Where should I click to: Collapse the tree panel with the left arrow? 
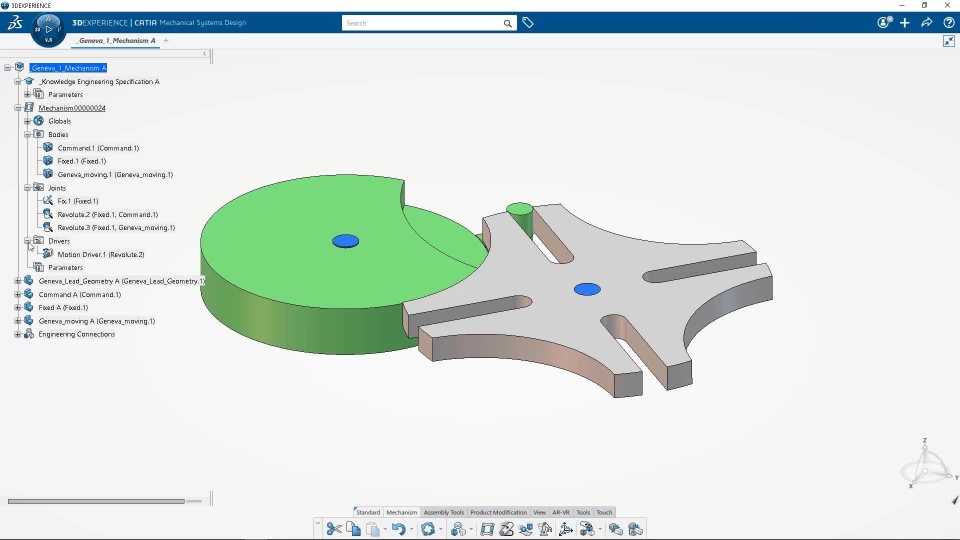(204, 54)
